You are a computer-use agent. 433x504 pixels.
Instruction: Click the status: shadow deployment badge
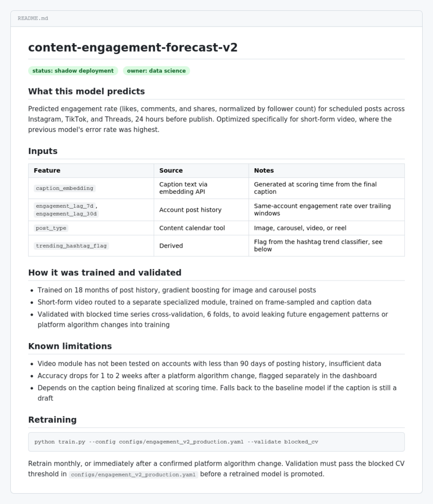[73, 71]
